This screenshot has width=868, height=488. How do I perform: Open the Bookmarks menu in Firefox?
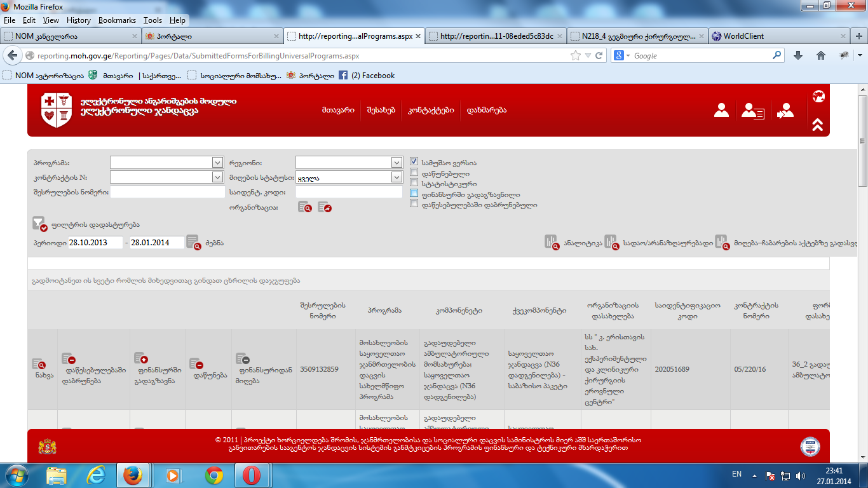pos(117,20)
